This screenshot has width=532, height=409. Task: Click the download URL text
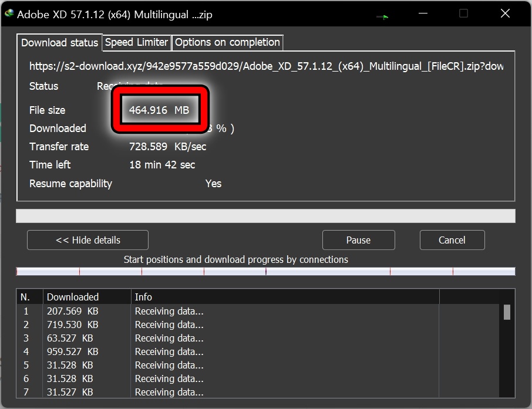tap(267, 66)
